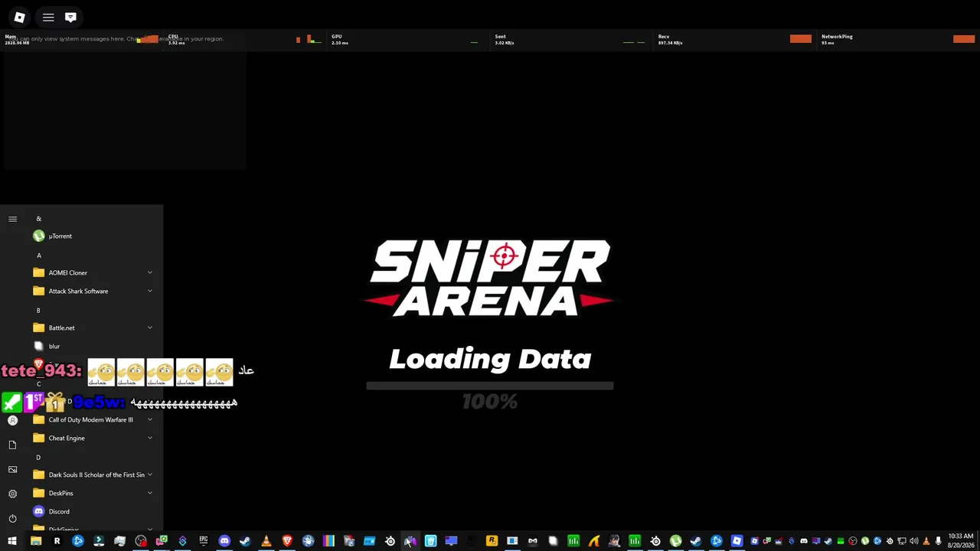Expand the Dark Souls II chevron

150,474
